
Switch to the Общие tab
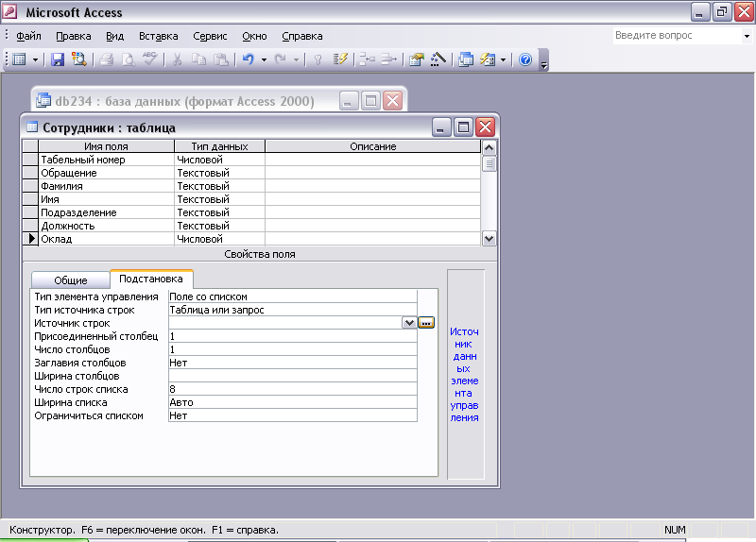pyautogui.click(x=70, y=279)
